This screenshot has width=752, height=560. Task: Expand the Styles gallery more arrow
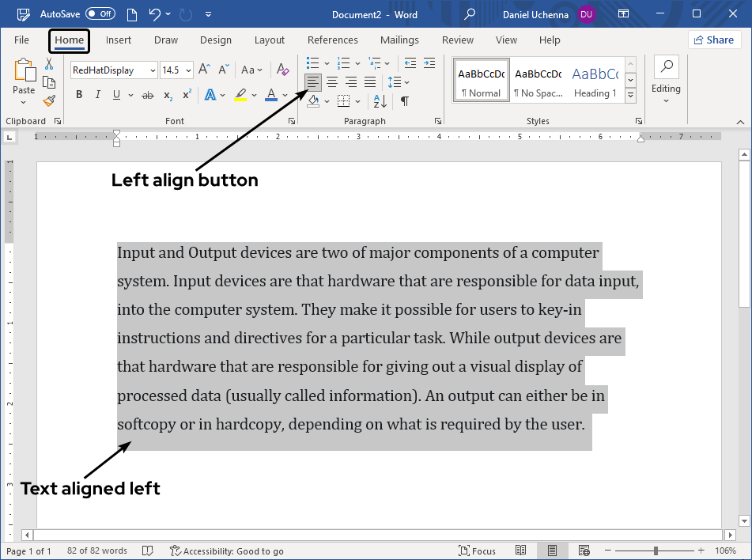click(630, 96)
